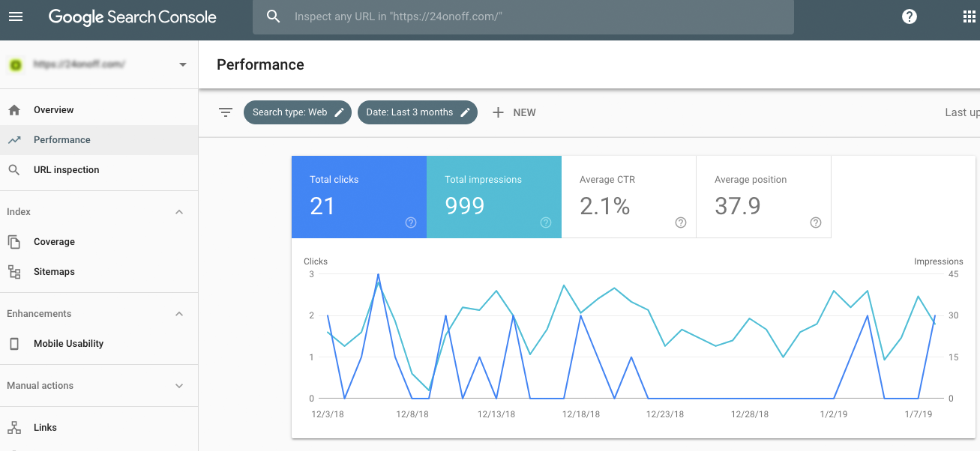Open the hamburger navigation menu

[x=15, y=16]
